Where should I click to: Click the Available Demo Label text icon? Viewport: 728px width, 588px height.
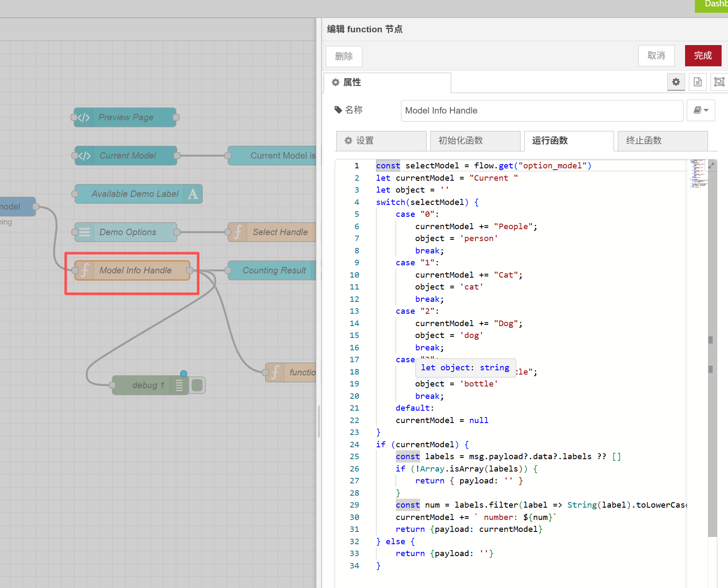pyautogui.click(x=193, y=194)
